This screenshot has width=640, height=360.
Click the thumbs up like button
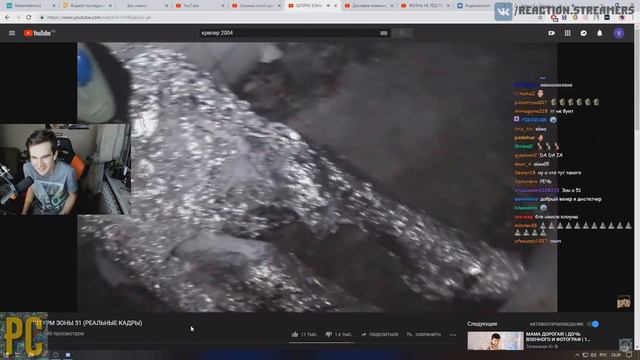click(295, 334)
